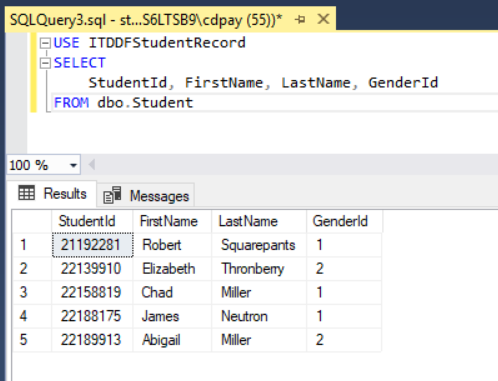Viewport: 498px width, 381px height.
Task: Click the Messages tab icon
Action: pos(112,195)
